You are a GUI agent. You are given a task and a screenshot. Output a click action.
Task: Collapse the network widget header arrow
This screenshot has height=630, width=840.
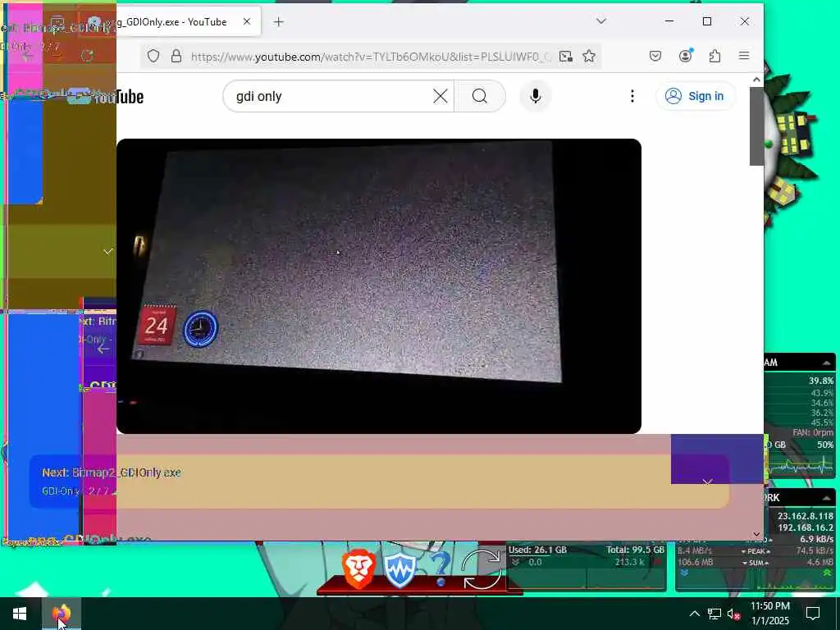pos(826,498)
